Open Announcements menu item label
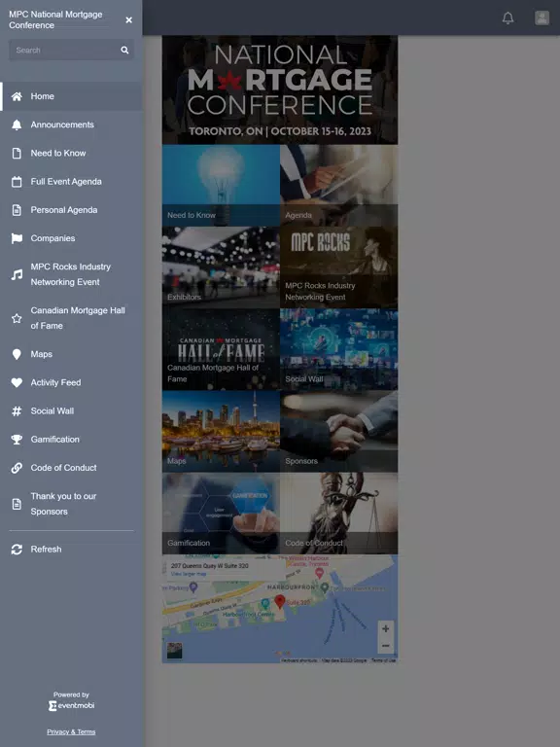Screen dimensions: 560x747 [x=62, y=124]
